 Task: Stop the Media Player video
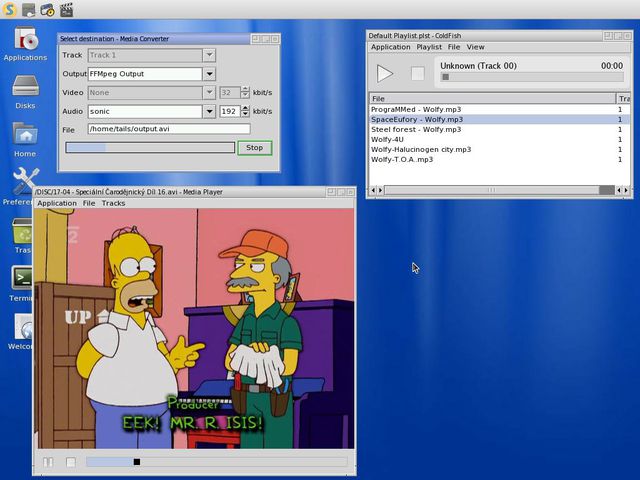click(71, 462)
